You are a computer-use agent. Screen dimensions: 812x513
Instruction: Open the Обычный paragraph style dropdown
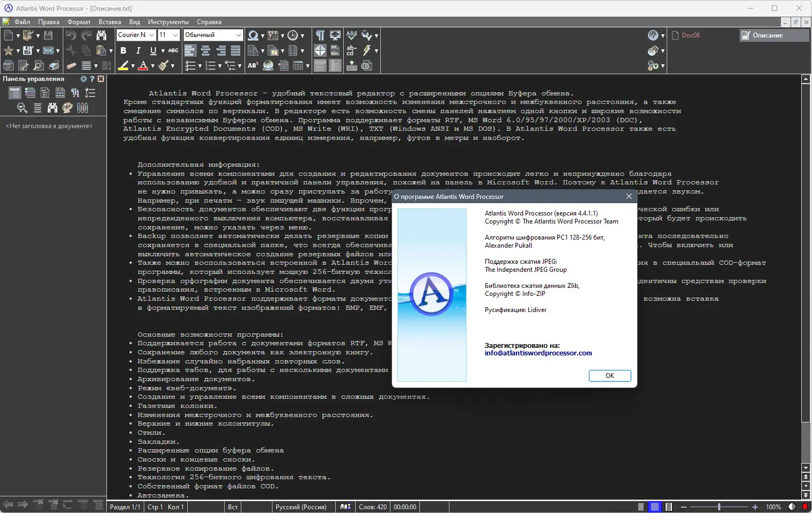click(239, 35)
